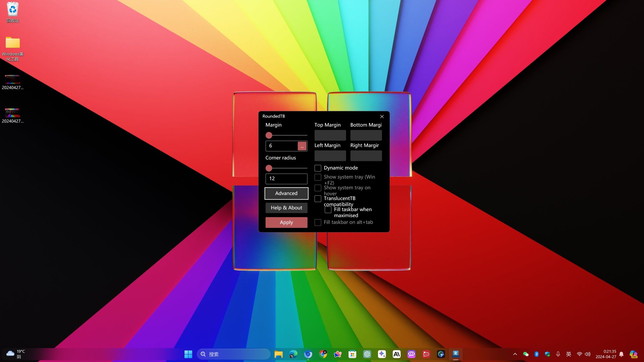This screenshot has width=644, height=362.
Task: Open the RoundedTB icon in the taskbar
Action: pos(455,354)
